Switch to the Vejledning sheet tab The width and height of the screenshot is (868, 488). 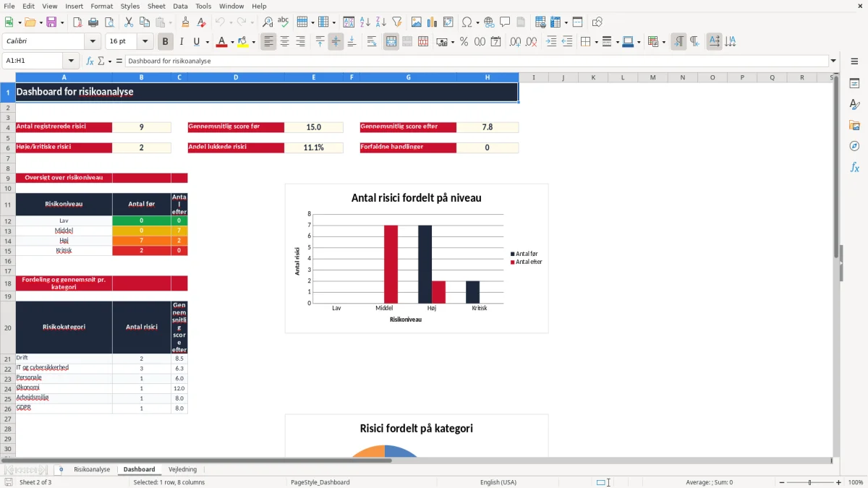[x=182, y=469]
